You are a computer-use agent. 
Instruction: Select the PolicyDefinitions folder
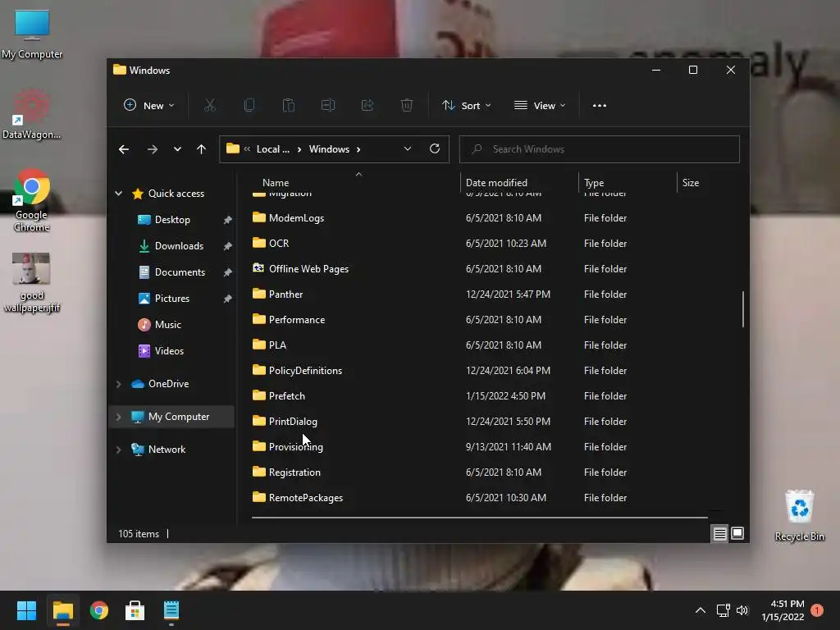pyautogui.click(x=305, y=371)
